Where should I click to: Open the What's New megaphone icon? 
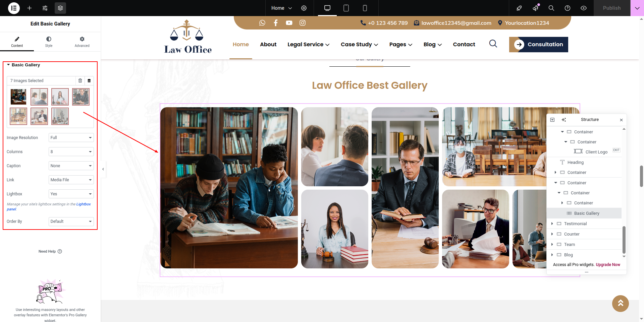point(536,8)
